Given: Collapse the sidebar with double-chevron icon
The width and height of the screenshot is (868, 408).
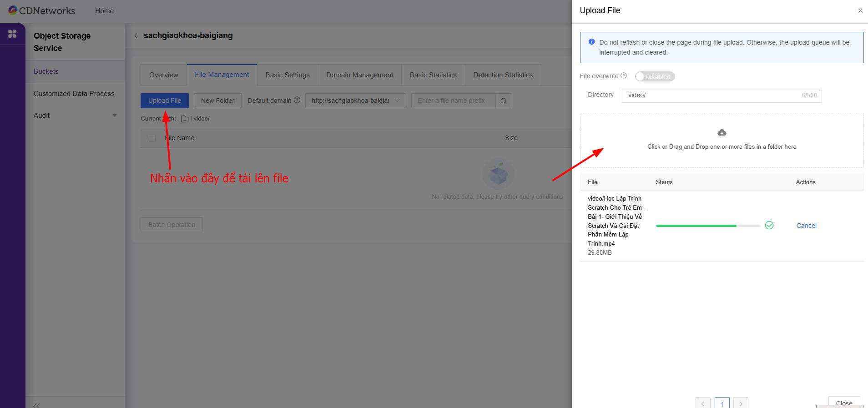Looking at the screenshot, I should (36, 405).
